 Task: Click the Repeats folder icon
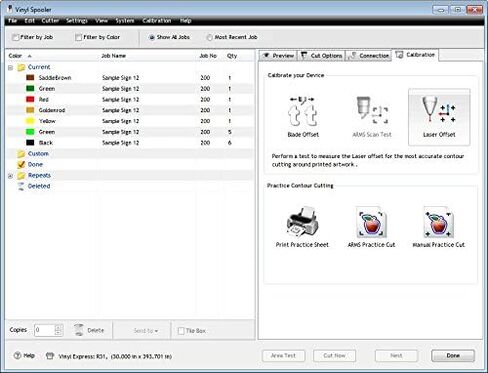[x=21, y=175]
